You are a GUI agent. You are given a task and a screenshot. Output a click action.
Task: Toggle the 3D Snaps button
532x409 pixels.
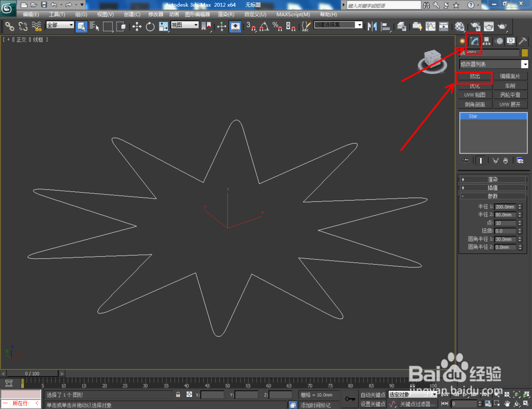(x=251, y=26)
